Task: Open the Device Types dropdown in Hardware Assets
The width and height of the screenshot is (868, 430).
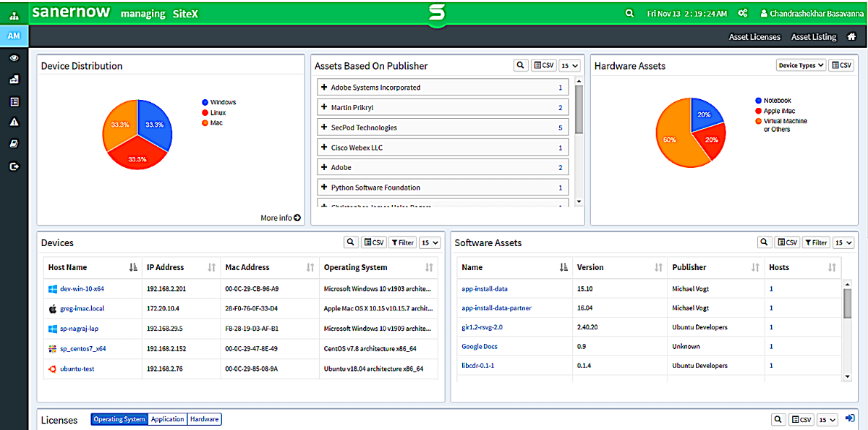Action: coord(801,65)
